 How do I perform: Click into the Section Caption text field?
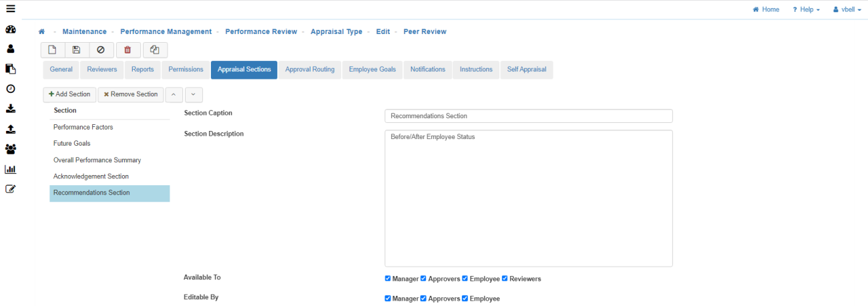pyautogui.click(x=528, y=116)
